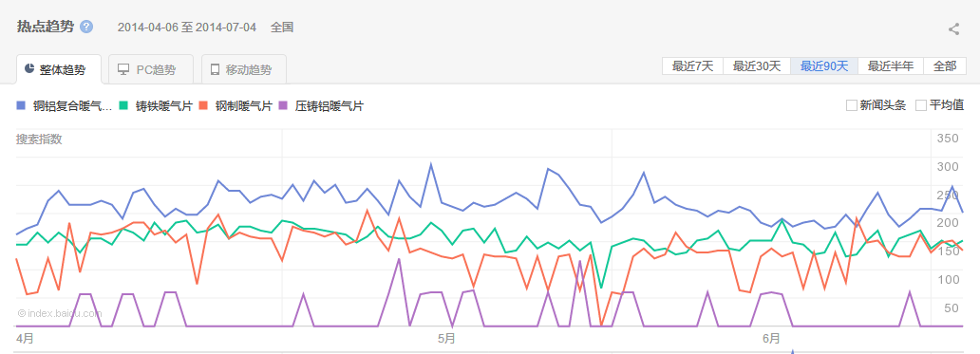Click the date range 2014-04-06 至 2014-07-04
Image resolution: width=980 pixels, height=354 pixels.
pos(187,28)
